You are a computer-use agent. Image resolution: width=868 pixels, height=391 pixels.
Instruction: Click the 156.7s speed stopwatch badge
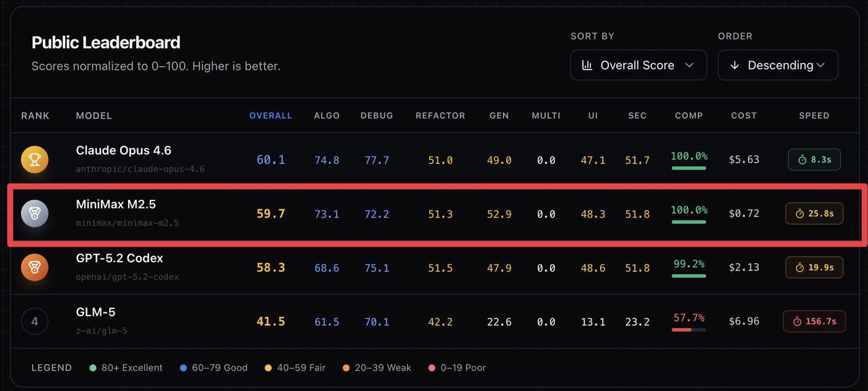(814, 321)
